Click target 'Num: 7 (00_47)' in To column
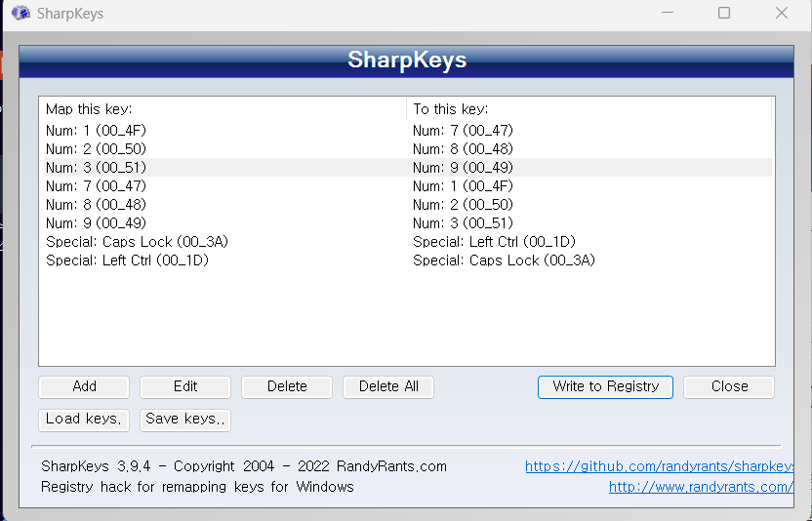 (463, 131)
